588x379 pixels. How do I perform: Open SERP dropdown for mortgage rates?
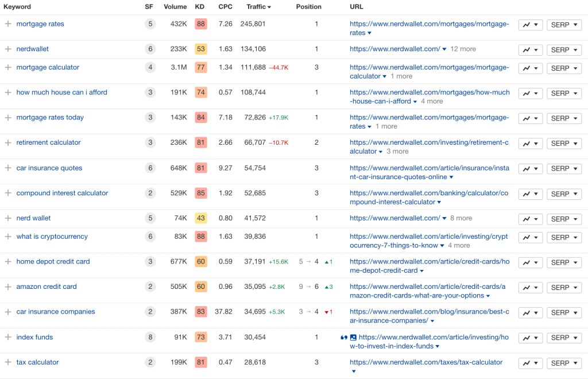coord(564,25)
